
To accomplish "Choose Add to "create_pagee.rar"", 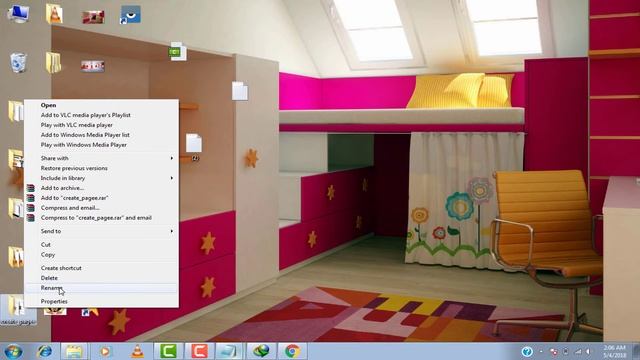I will click(101, 198).
